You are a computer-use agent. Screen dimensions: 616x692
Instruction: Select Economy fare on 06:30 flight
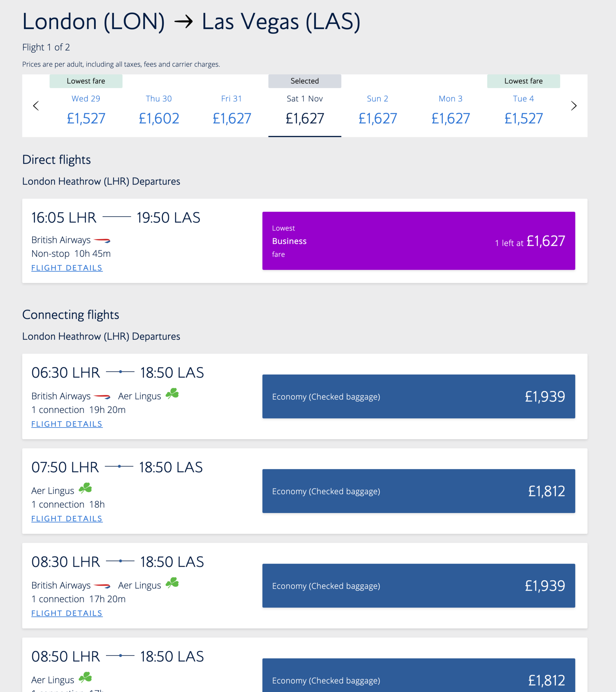point(418,396)
